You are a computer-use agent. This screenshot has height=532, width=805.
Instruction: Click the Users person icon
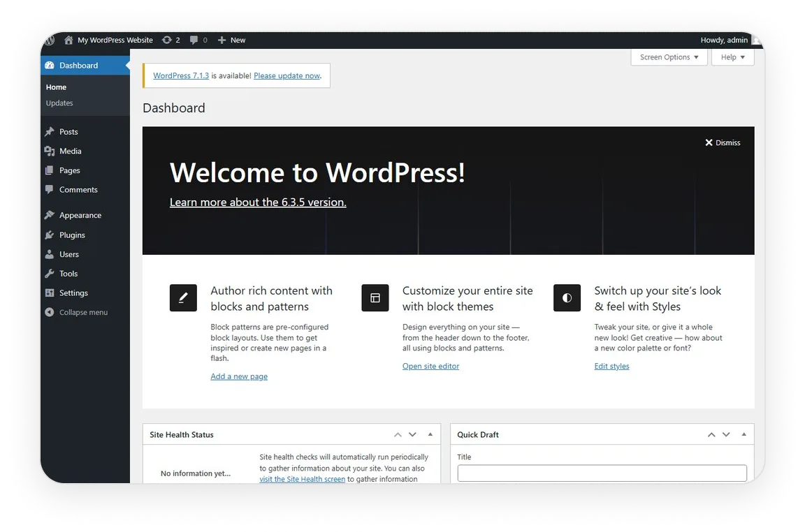click(50, 254)
